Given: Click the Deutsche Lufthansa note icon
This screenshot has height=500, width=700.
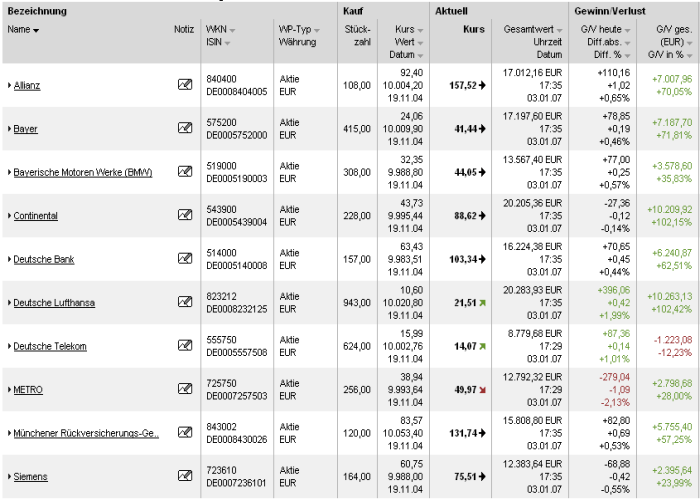Looking at the screenshot, I should [x=184, y=302].
